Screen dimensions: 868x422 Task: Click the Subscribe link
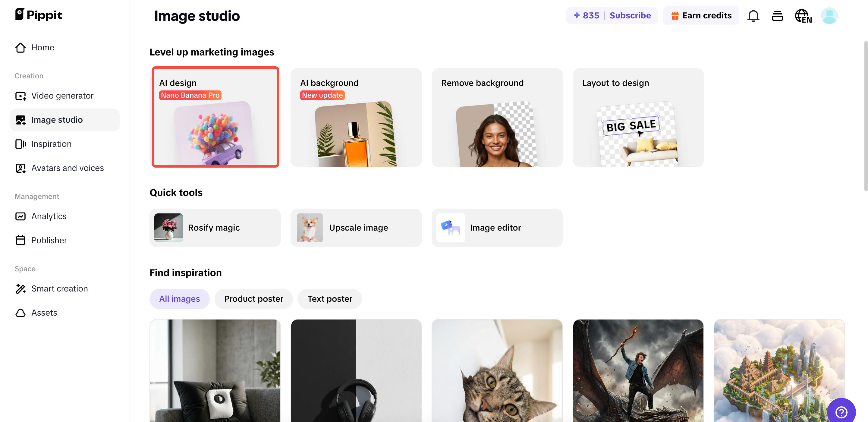click(631, 15)
